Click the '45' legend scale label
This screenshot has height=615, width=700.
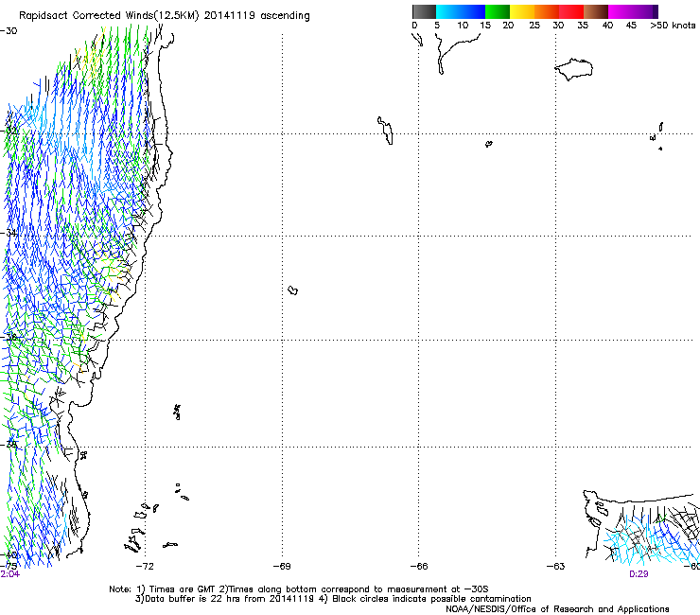click(631, 26)
